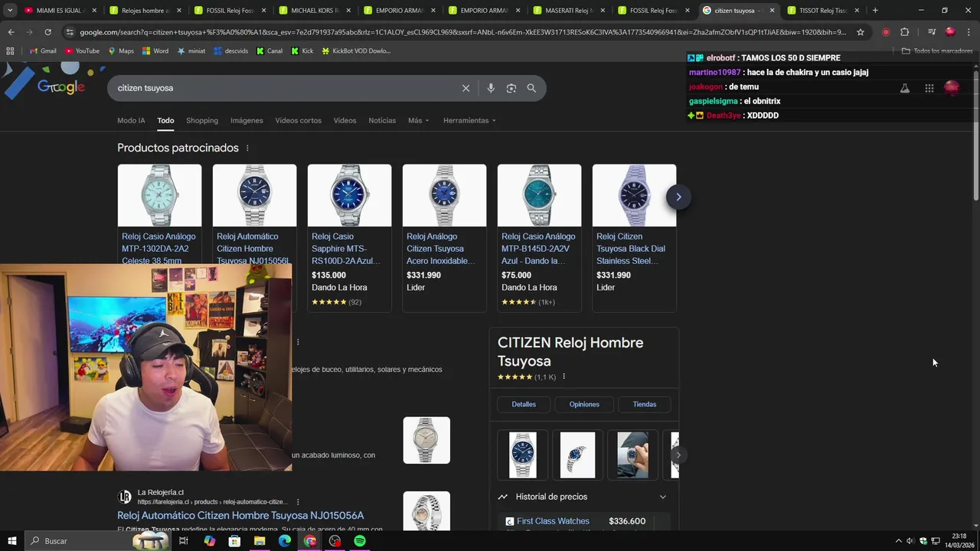
Task: Go back in browser history
Action: pos(11,32)
